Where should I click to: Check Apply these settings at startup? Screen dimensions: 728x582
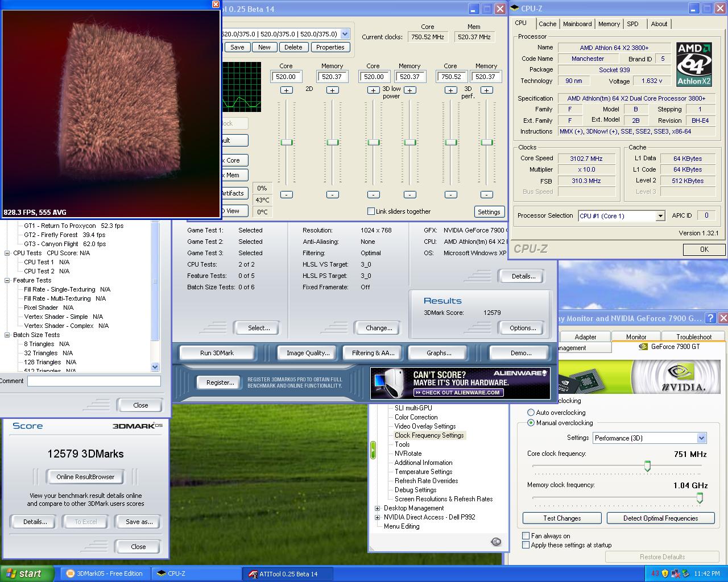coord(526,545)
